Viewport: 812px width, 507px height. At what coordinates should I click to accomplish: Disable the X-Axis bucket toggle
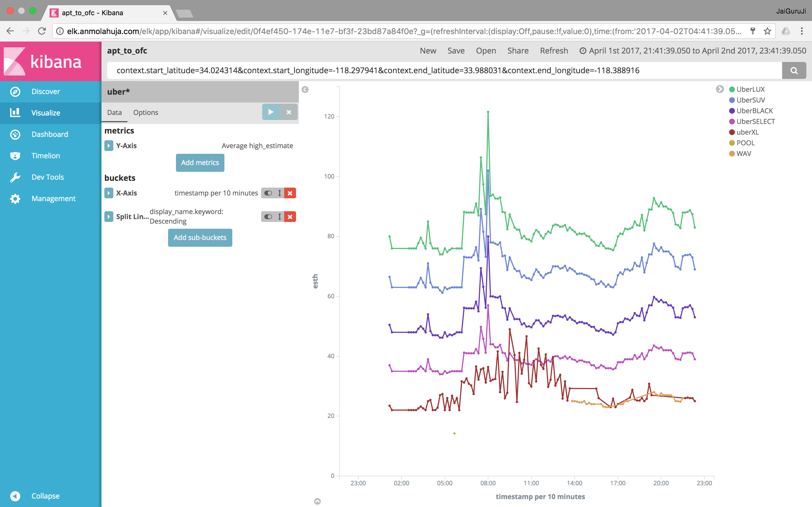(x=268, y=193)
